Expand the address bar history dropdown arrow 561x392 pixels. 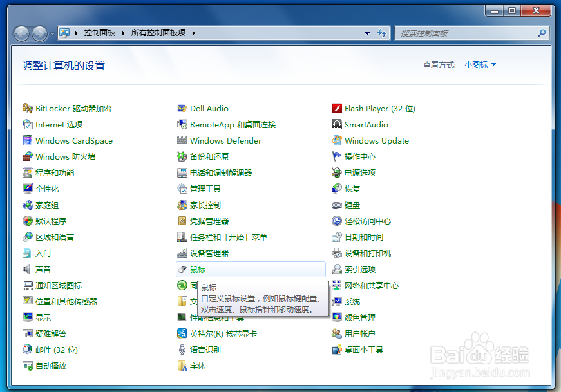[x=367, y=33]
